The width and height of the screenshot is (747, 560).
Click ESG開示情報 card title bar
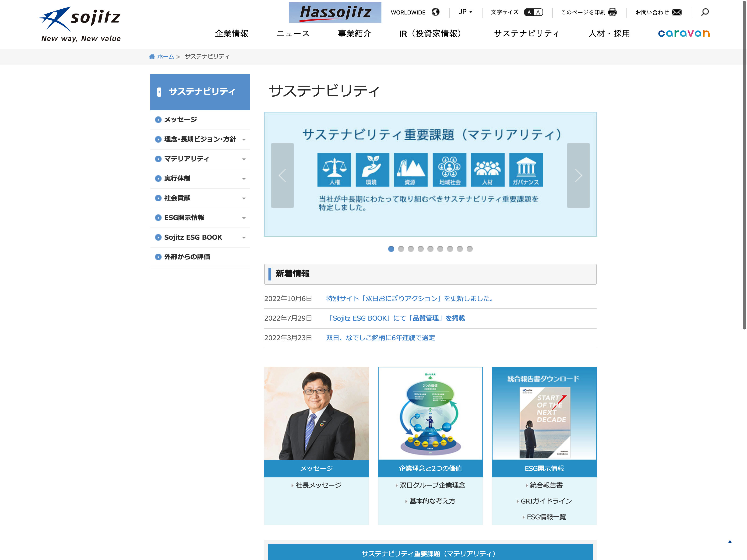[x=544, y=469]
